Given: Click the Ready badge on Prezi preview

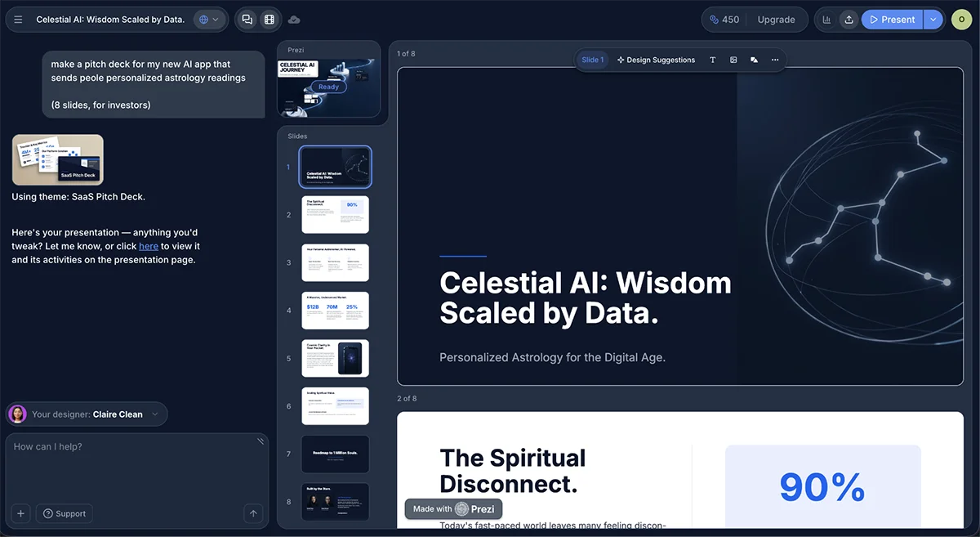Looking at the screenshot, I should click(x=328, y=87).
